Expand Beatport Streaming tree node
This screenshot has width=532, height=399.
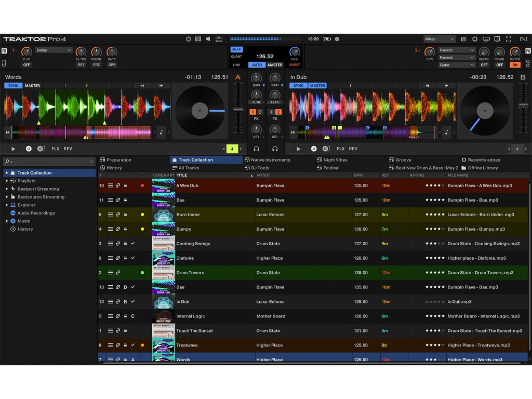7,189
